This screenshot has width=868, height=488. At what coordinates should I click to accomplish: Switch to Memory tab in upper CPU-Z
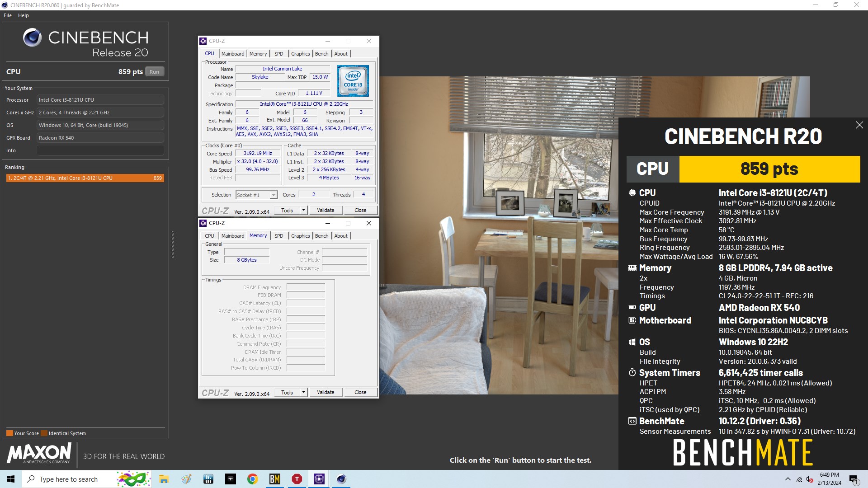[x=258, y=54]
